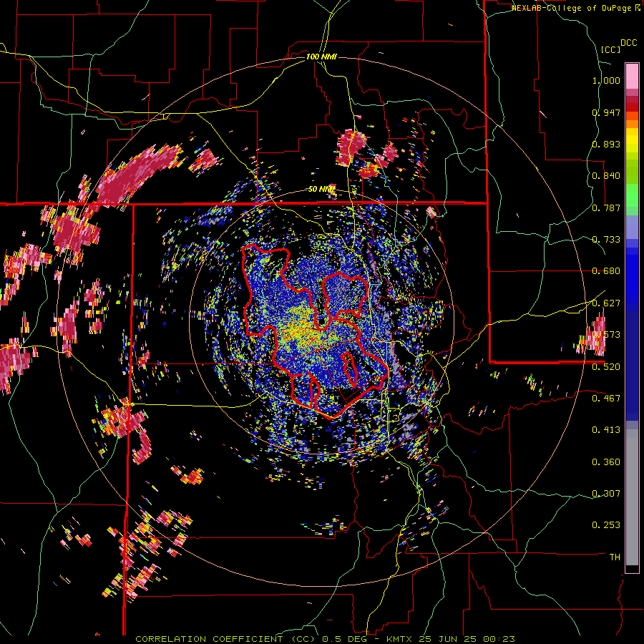Select the 0.360 color scale value

click(606, 462)
